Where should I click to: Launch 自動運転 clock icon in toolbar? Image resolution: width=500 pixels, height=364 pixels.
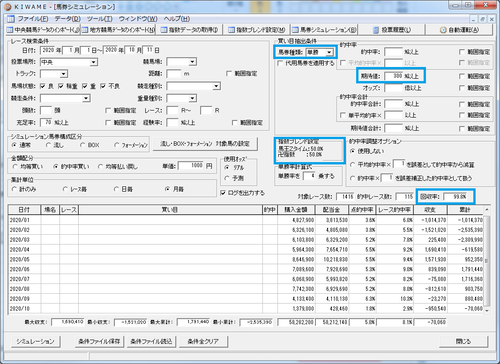(x=443, y=30)
